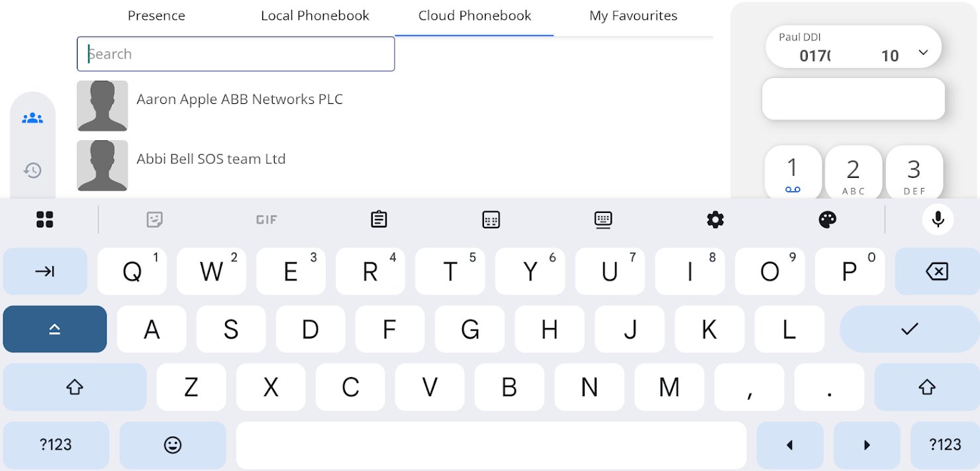
Task: Click the phonebook Search field
Action: tap(236, 54)
